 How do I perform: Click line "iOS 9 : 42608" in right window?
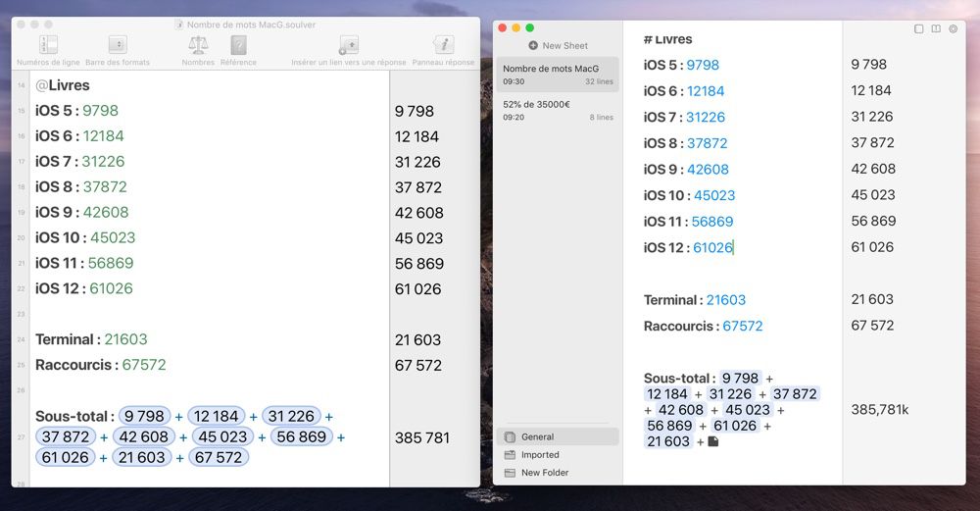tap(686, 170)
